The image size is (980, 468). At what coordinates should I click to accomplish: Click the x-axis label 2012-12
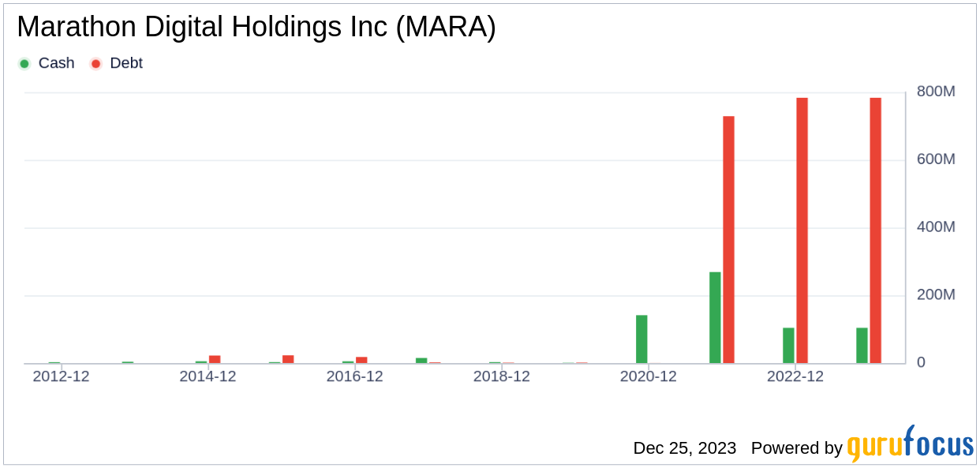[61, 376]
